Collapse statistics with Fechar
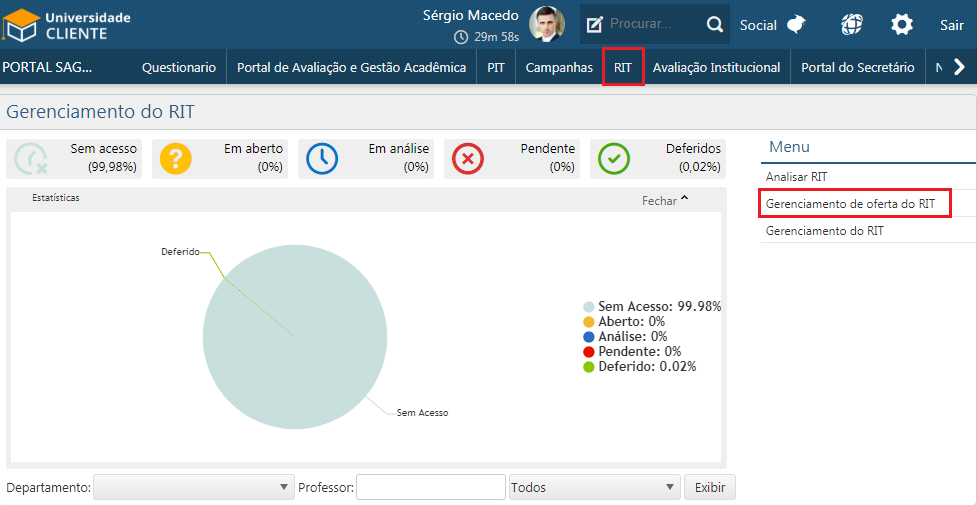977x505 pixels. [x=665, y=201]
